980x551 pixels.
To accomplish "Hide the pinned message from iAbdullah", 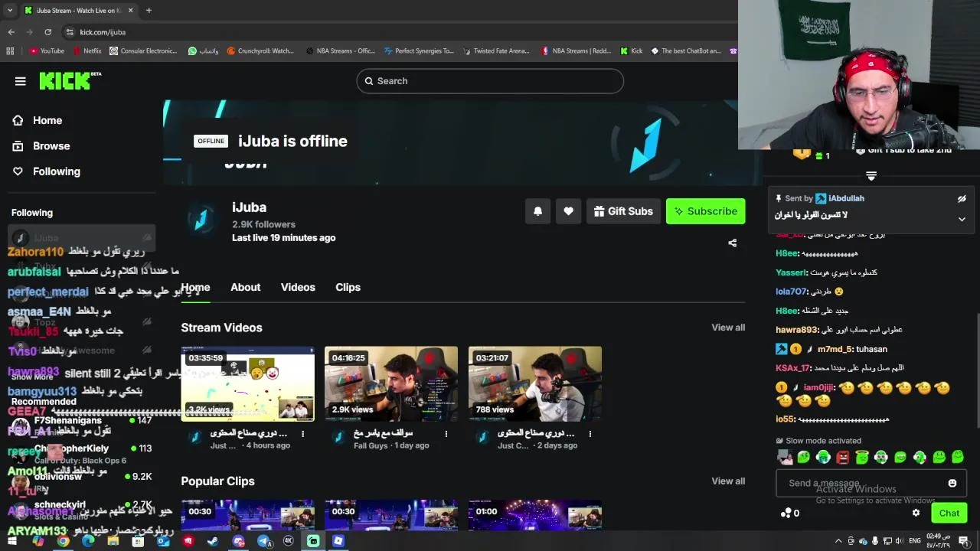I will [962, 199].
